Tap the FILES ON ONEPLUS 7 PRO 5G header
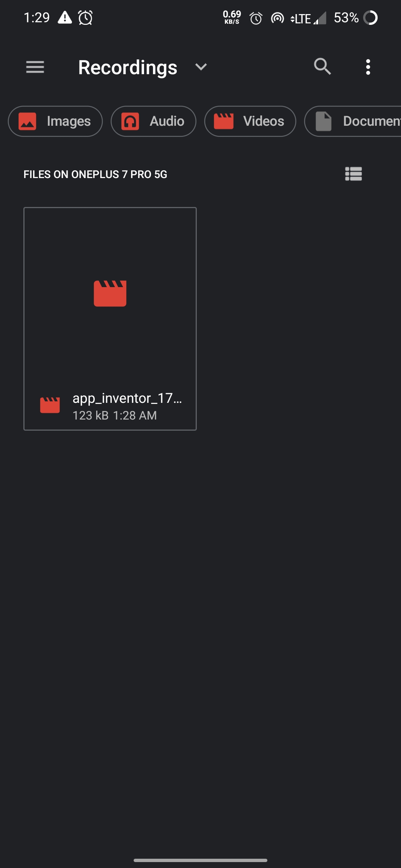 [95, 174]
